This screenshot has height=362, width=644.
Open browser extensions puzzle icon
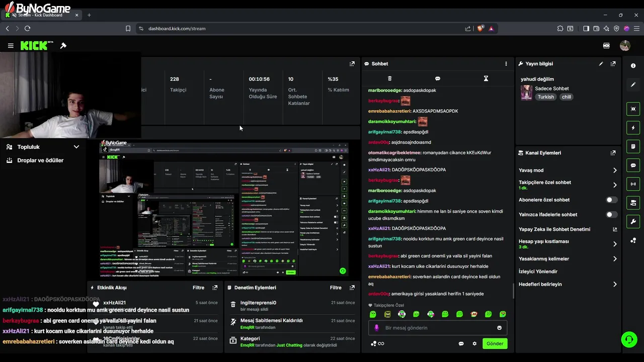560,29
